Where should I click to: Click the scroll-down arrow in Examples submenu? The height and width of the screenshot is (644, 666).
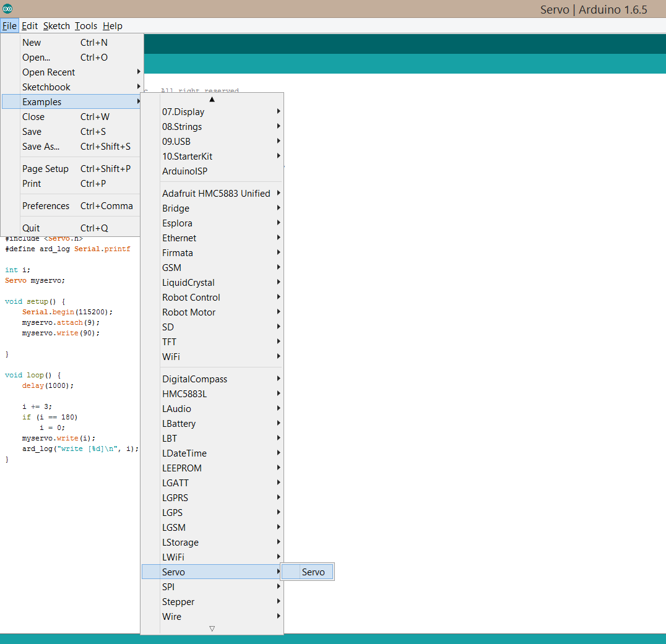pos(212,629)
